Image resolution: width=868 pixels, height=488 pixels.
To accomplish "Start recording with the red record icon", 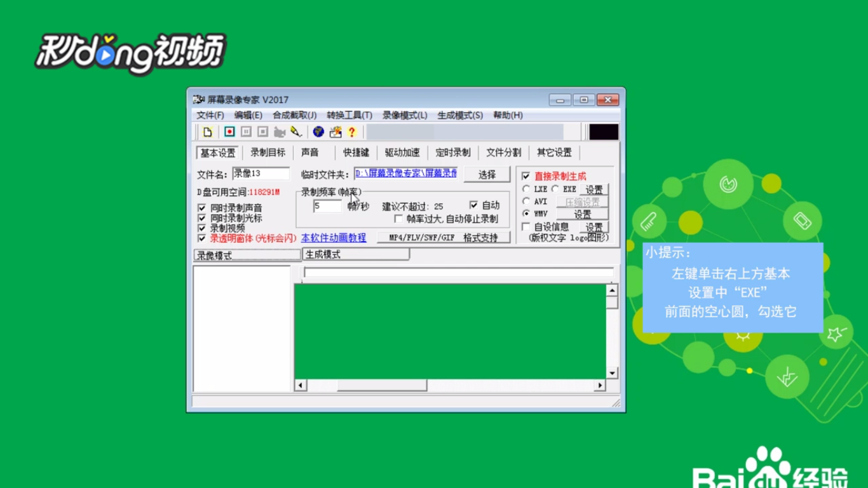I will [229, 132].
